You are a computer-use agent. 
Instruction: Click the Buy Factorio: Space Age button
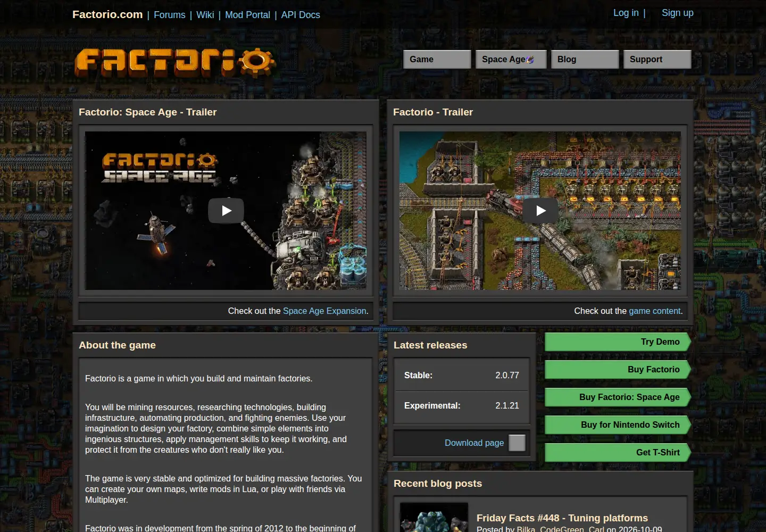(x=618, y=397)
